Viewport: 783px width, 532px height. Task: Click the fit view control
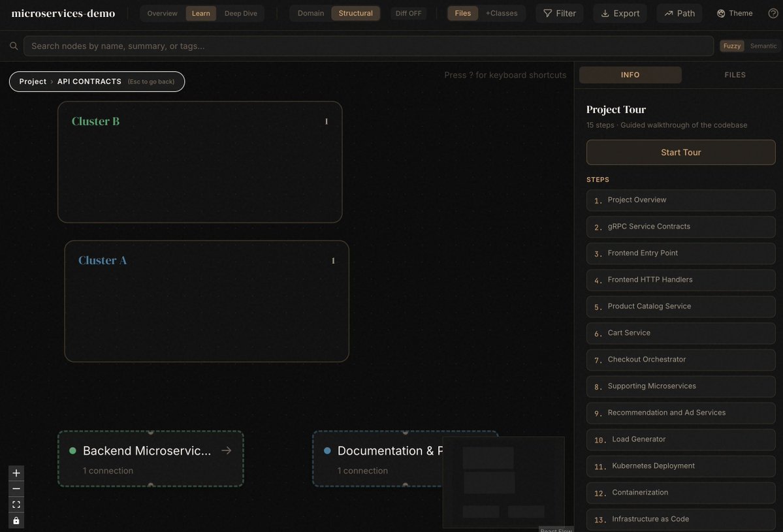tap(16, 505)
